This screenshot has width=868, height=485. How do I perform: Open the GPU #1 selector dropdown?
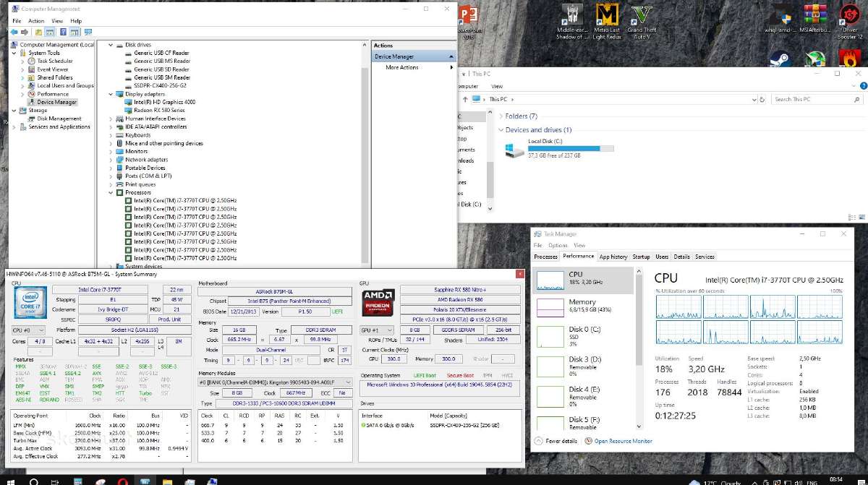(x=378, y=330)
